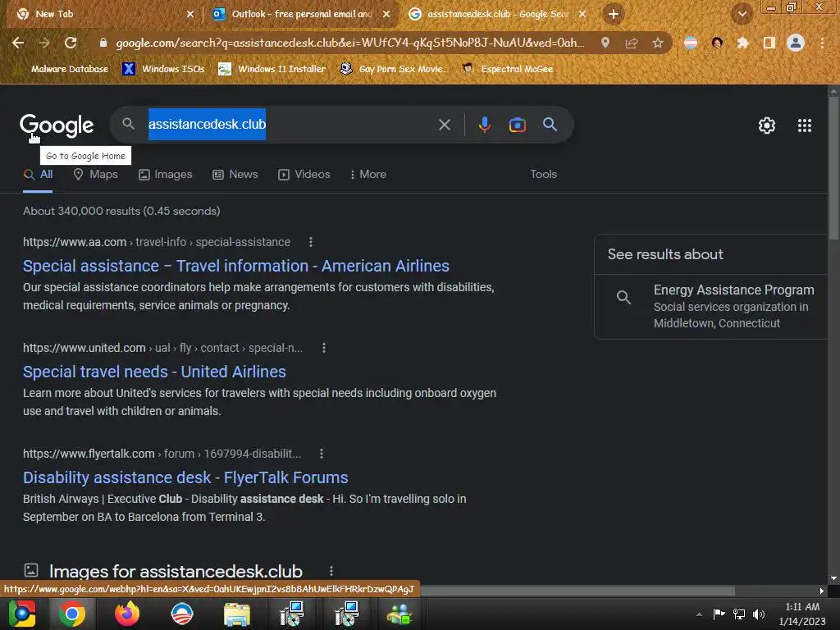Viewport: 840px width, 630px height.
Task: Click the Action Center flag icon
Action: pos(719,614)
